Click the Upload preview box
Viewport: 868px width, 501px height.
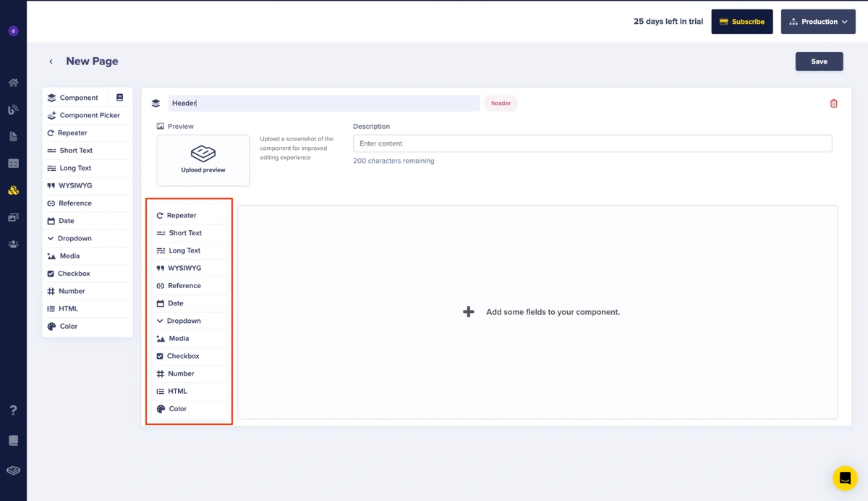click(203, 160)
